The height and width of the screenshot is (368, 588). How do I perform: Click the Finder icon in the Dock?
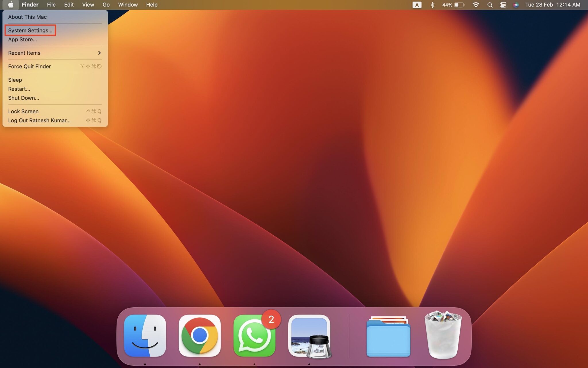[145, 336]
